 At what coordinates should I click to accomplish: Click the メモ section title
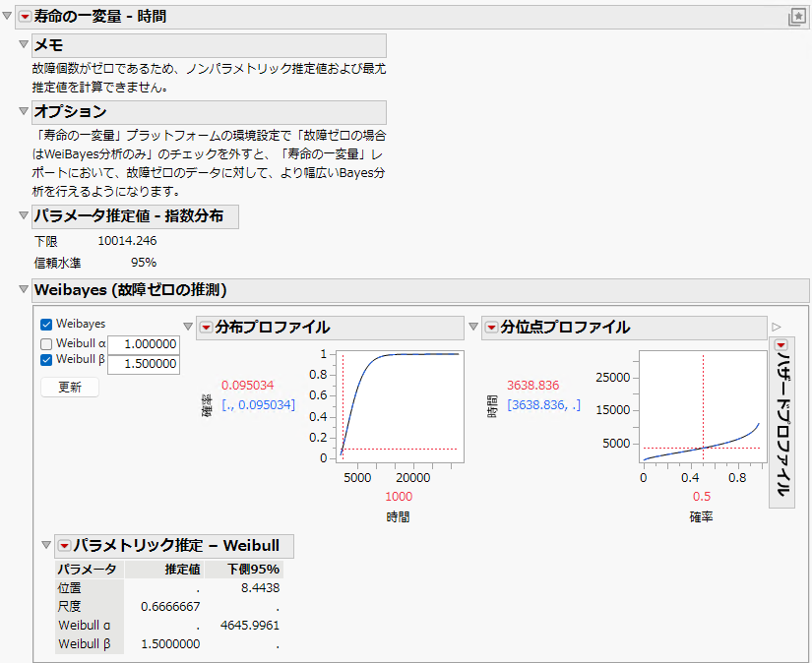(x=48, y=45)
